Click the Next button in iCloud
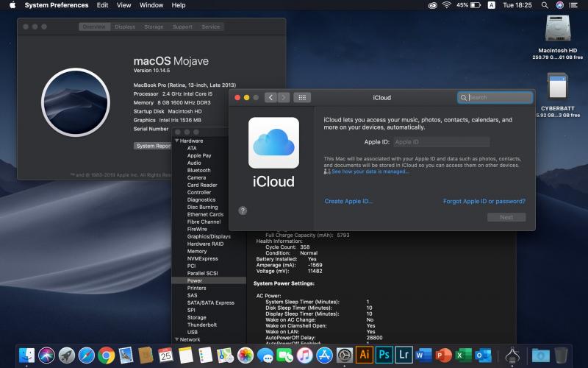The width and height of the screenshot is (588, 368). click(x=506, y=217)
